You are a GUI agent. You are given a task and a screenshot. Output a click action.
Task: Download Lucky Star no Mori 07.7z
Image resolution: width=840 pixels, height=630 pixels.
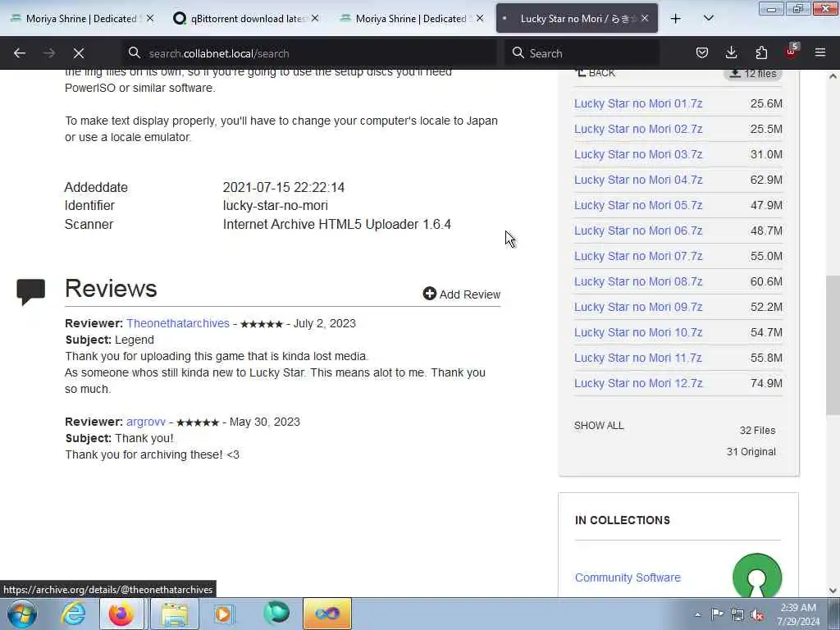coord(638,256)
